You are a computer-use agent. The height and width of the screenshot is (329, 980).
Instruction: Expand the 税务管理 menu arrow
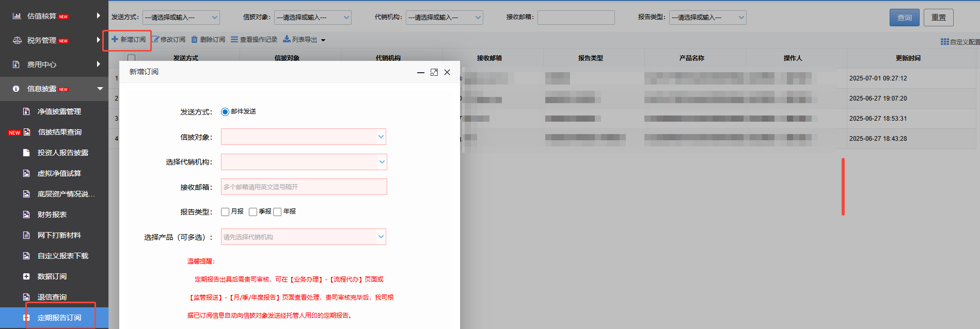pos(98,40)
